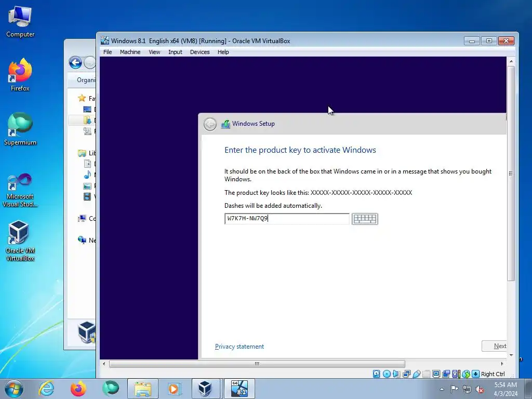Click the Windows Setup back arrow

pyautogui.click(x=210, y=124)
